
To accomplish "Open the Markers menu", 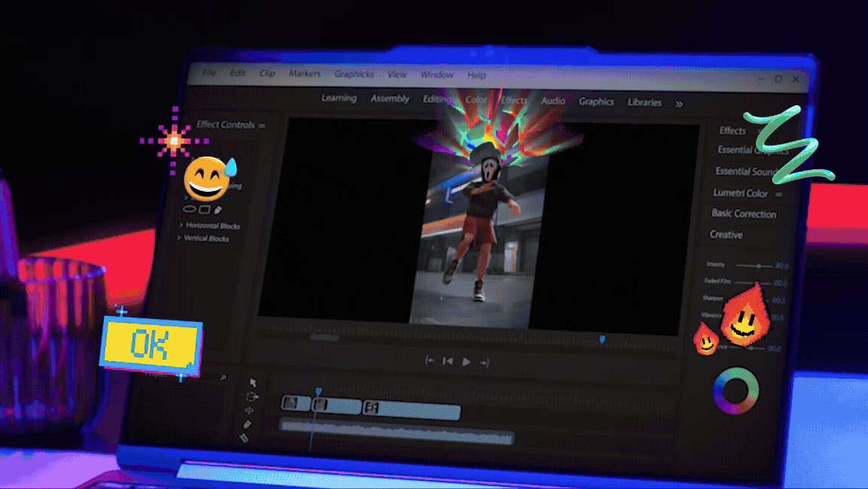I will (305, 74).
